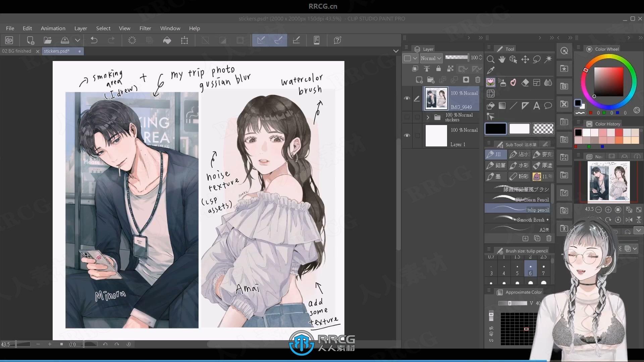Open the save options dropdown arrow
This screenshot has height=362, width=644.
click(x=77, y=40)
